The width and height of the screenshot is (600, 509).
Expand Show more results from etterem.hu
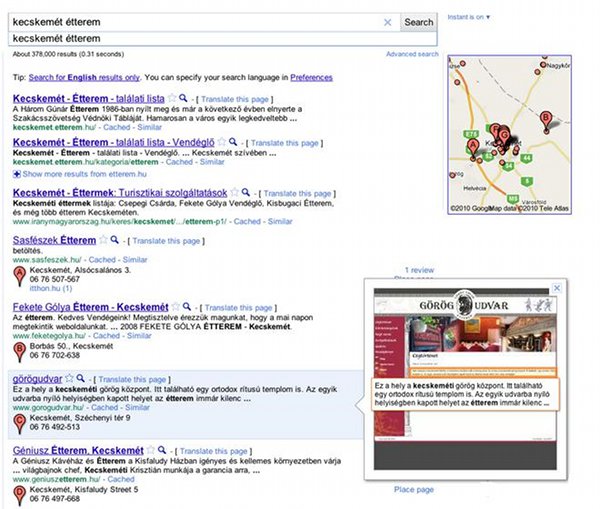point(80,174)
